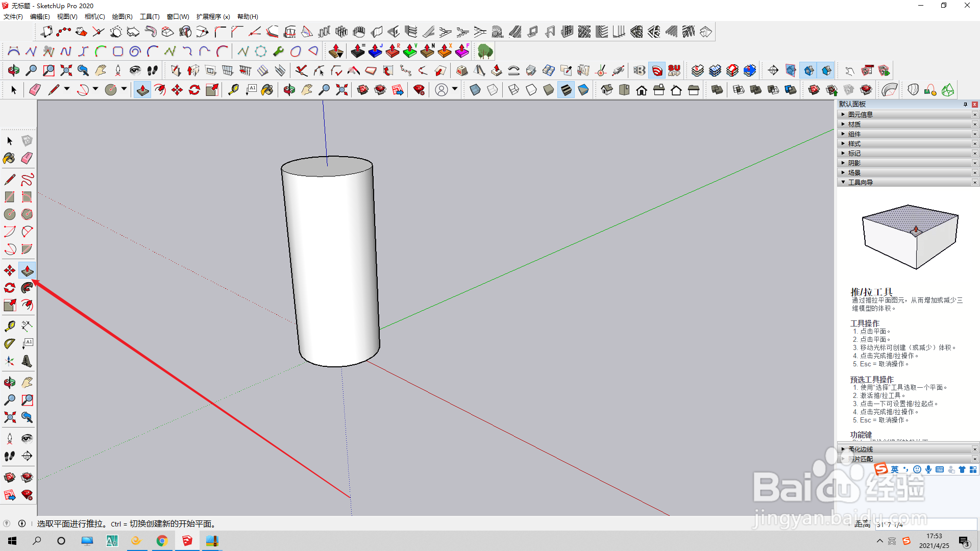Click the Instructor help icon in status bar
Viewport: 980px width, 551px height.
(22, 523)
